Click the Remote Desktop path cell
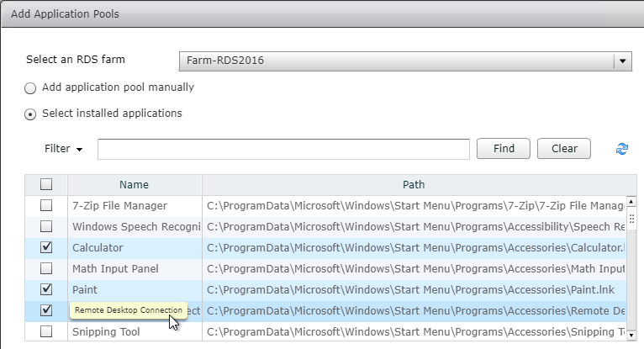644x349 pixels. point(414,311)
